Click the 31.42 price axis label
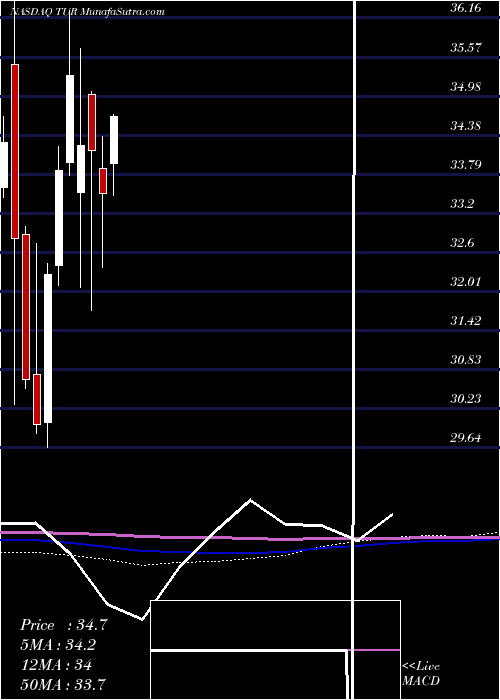The height and width of the screenshot is (700, 500). (466, 320)
